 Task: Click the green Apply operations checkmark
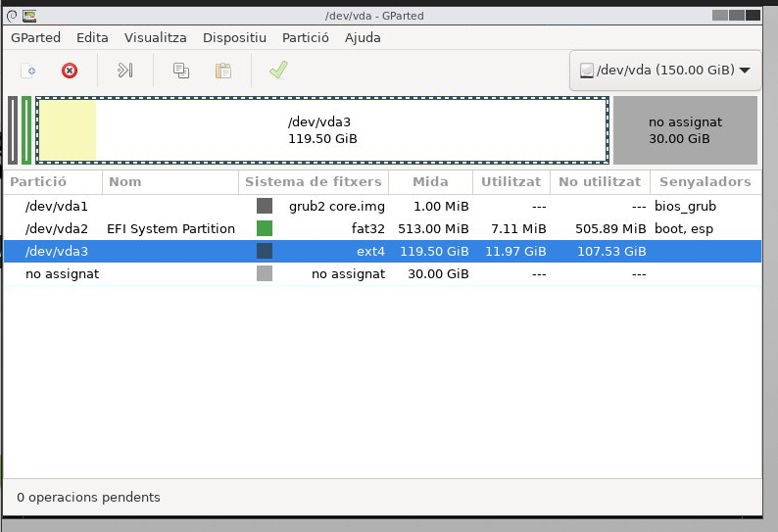[x=278, y=71]
